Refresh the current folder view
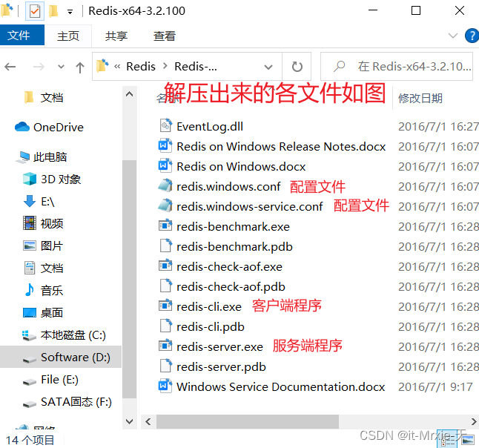This screenshot has height=448, width=479. pos(297,66)
